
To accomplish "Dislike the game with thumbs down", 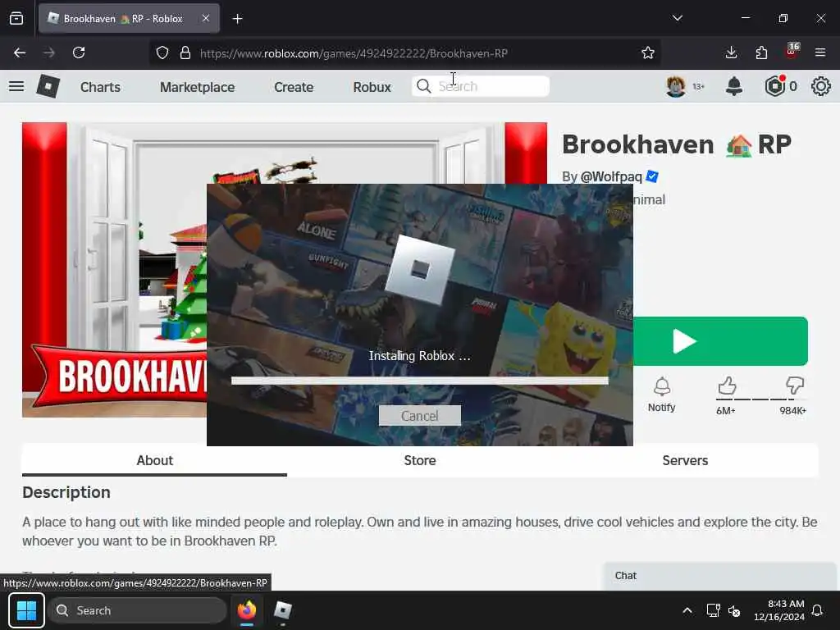I will point(794,386).
